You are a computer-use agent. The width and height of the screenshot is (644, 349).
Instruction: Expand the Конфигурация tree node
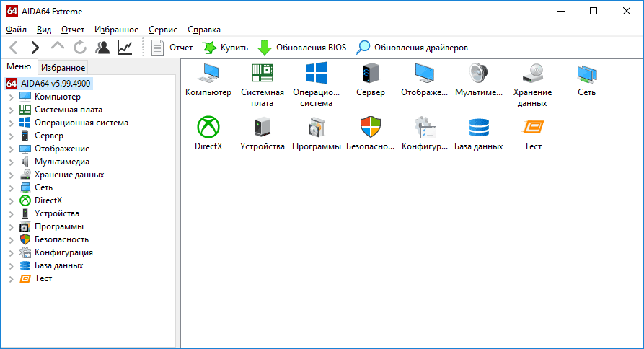coord(11,252)
